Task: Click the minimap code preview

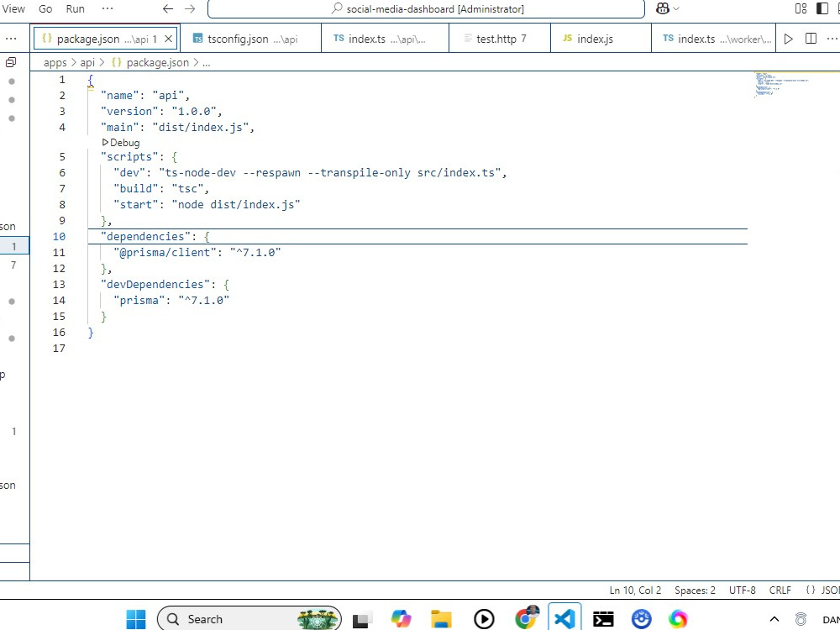Action: tap(782, 85)
